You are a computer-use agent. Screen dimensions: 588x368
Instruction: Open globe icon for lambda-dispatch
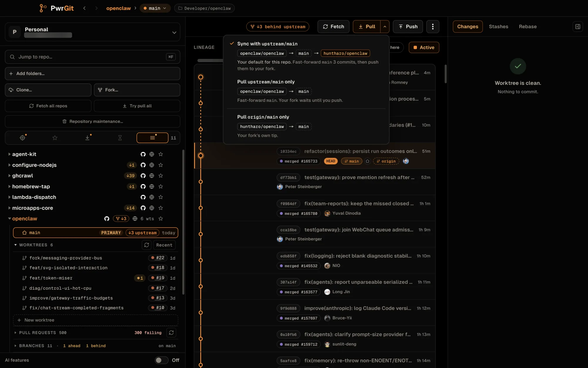coord(152,197)
